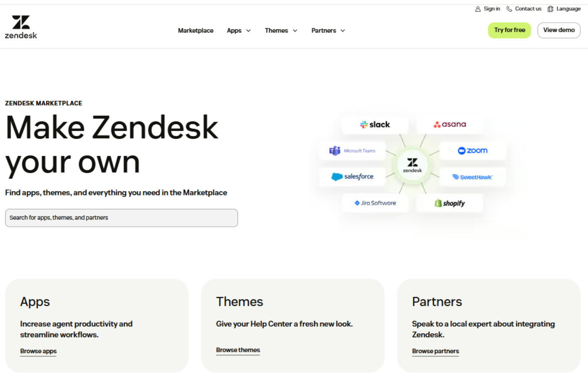This screenshot has height=392, width=588.
Task: Click the central Zendesk hub icon
Action: 412,165
